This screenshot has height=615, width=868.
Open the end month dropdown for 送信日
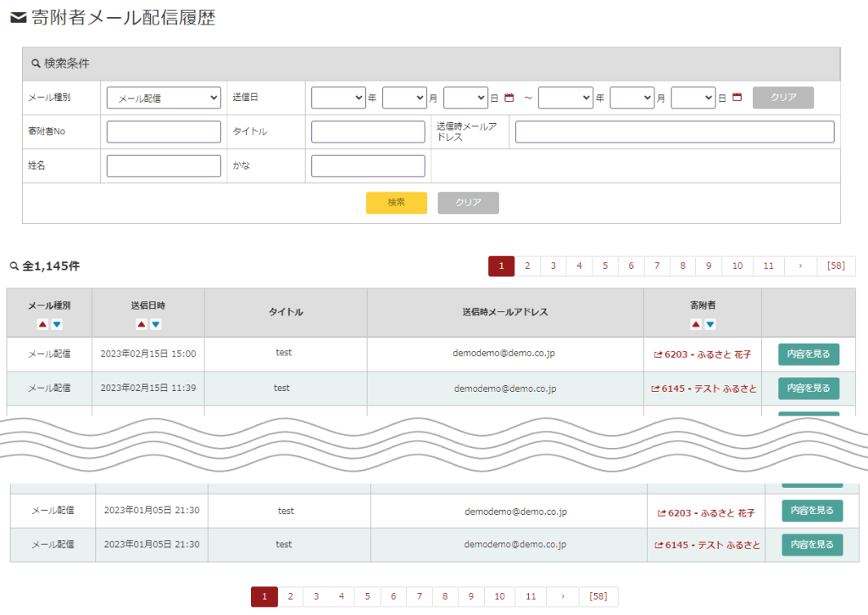click(x=632, y=98)
